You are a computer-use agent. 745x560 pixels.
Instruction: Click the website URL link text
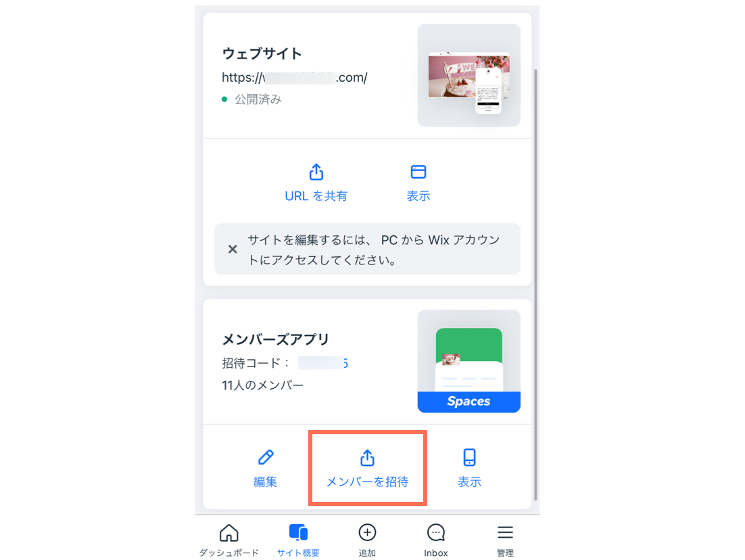(295, 78)
